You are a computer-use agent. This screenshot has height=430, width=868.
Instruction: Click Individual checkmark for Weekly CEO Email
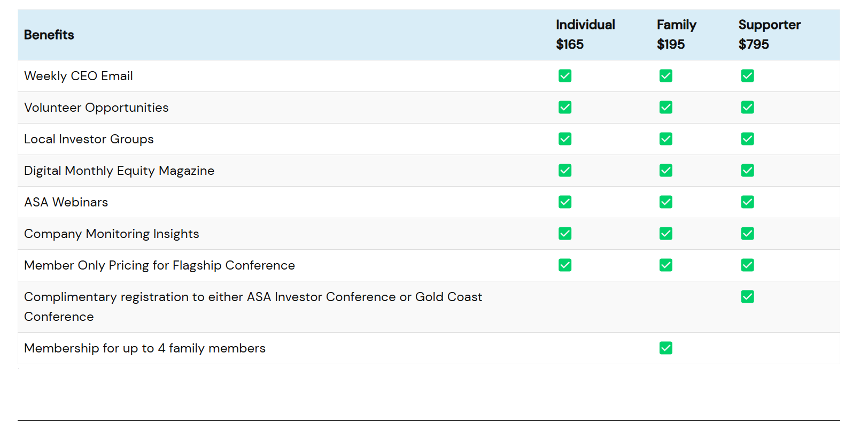(x=564, y=76)
